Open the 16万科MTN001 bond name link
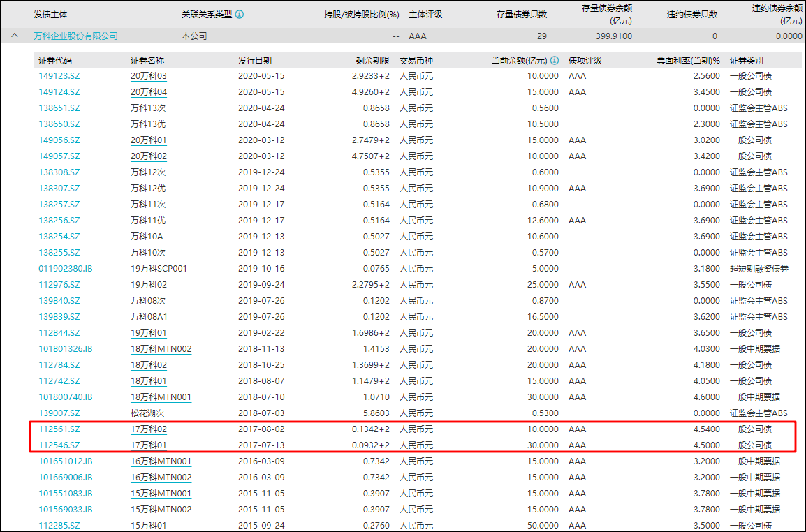The image size is (806, 532). click(161, 461)
